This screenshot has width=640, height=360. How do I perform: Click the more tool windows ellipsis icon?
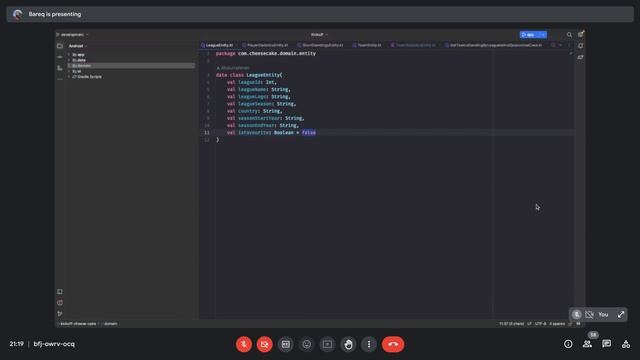[x=60, y=79]
